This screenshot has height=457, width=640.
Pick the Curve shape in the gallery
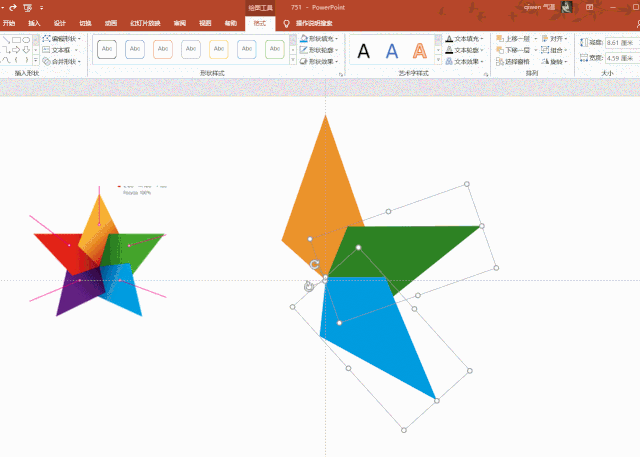[x=6, y=60]
